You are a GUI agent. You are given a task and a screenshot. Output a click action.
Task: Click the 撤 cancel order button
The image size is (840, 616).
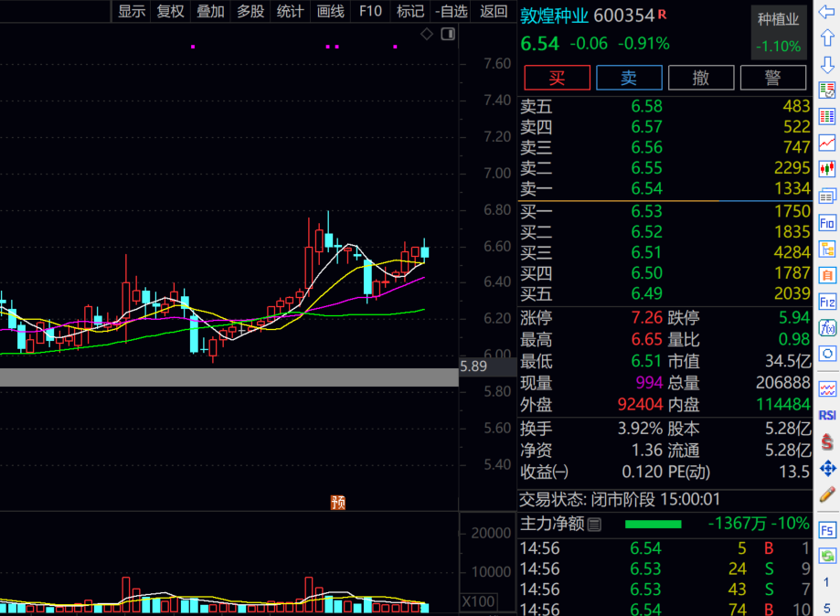click(x=701, y=78)
